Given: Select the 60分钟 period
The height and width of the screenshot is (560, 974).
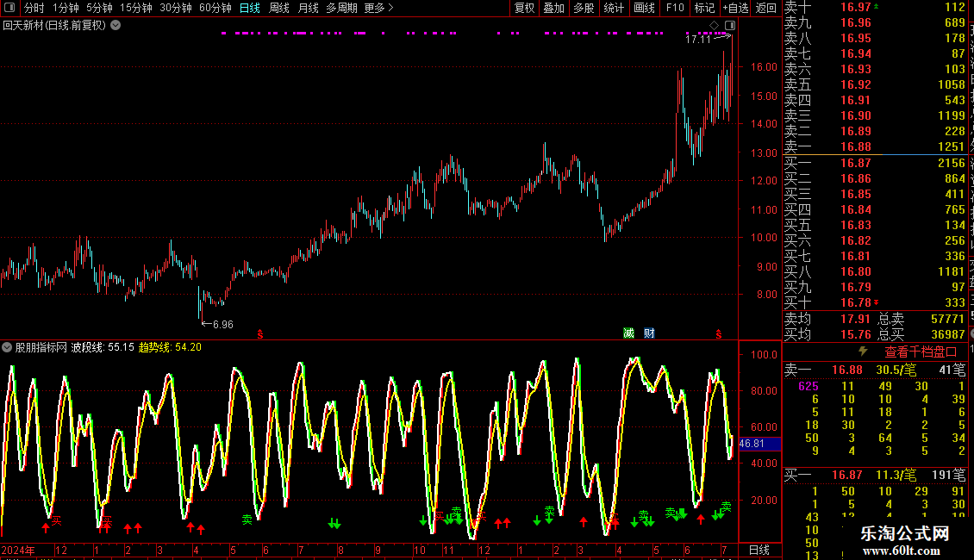Looking at the screenshot, I should click(215, 8).
